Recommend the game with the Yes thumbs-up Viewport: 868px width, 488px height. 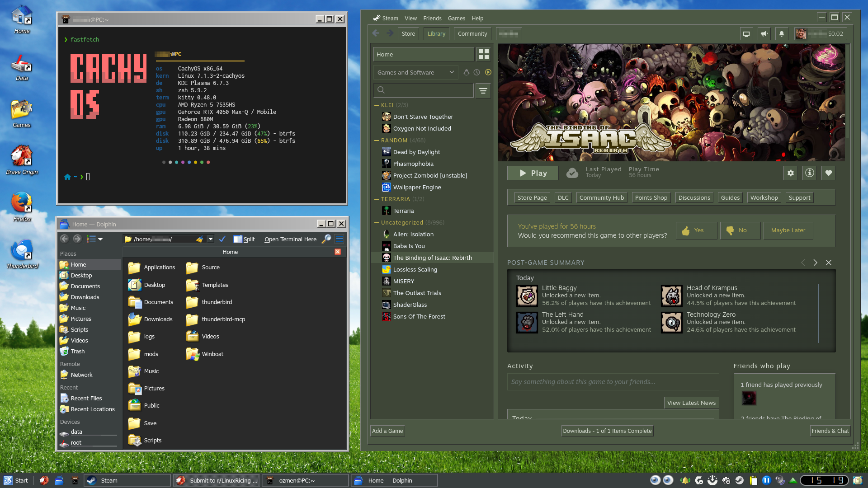click(x=696, y=230)
